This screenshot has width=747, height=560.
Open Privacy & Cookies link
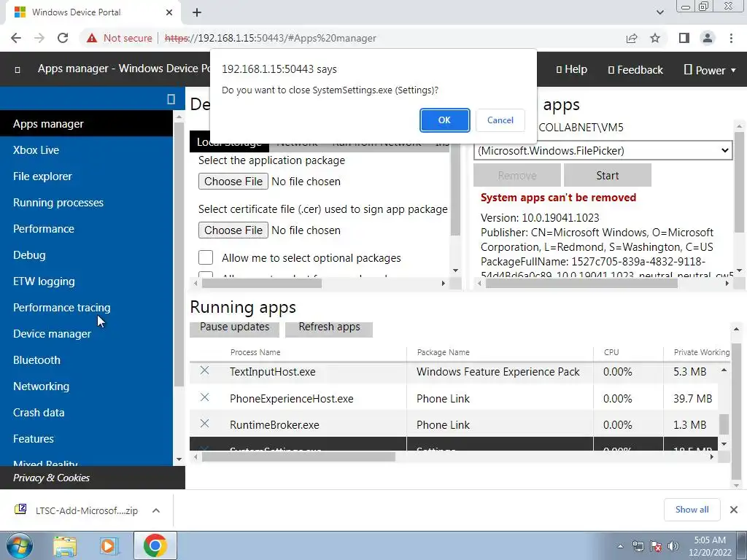[x=52, y=478]
